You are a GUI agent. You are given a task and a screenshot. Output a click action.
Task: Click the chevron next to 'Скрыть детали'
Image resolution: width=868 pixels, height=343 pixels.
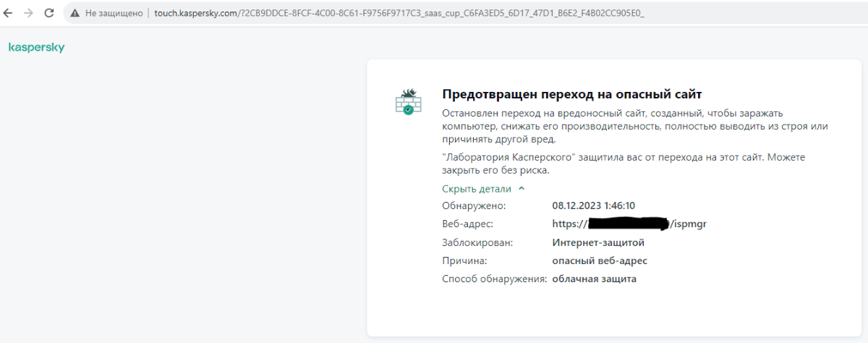522,189
